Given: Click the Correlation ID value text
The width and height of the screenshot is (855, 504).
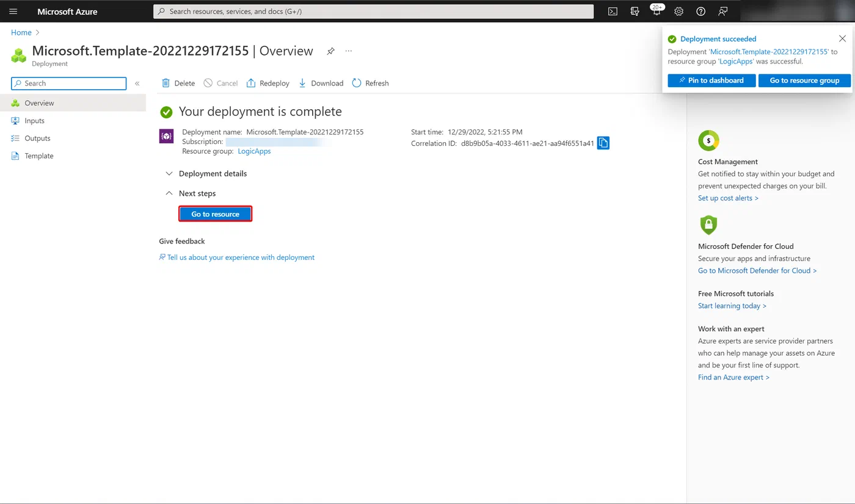Looking at the screenshot, I should tap(528, 144).
